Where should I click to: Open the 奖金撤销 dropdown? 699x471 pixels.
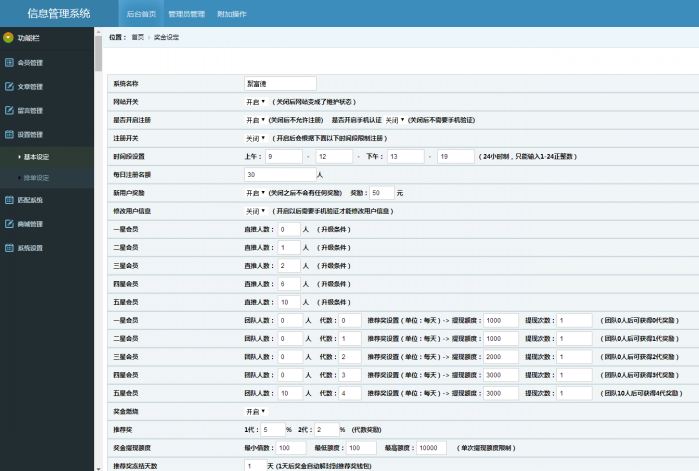click(x=255, y=411)
